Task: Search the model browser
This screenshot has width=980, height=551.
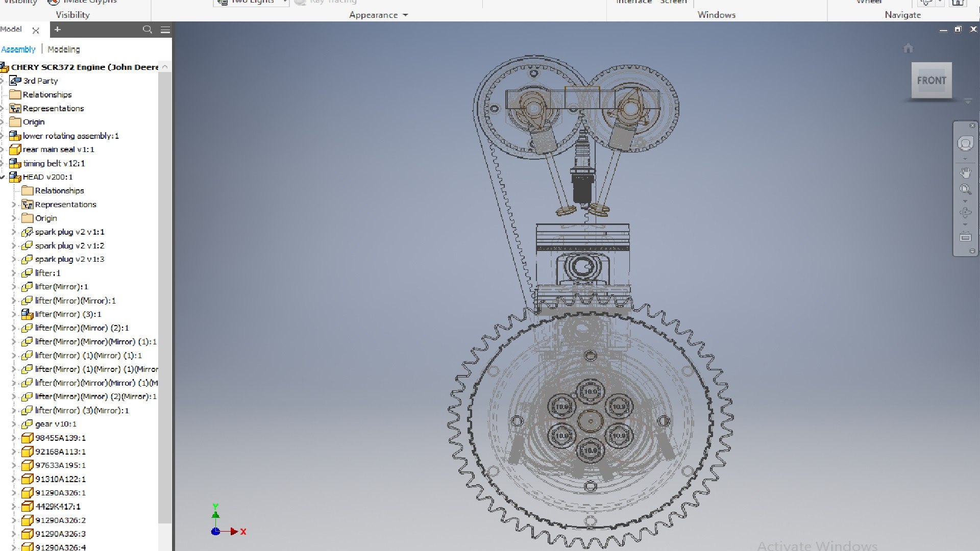Action: [x=148, y=30]
